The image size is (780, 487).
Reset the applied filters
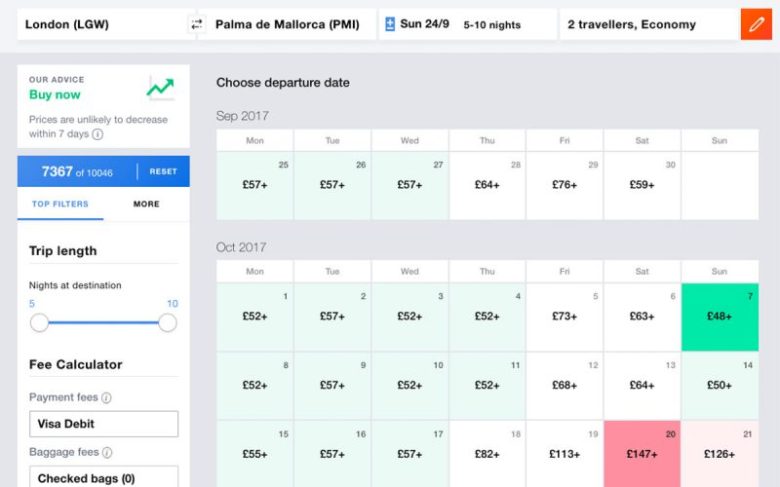coord(163,172)
